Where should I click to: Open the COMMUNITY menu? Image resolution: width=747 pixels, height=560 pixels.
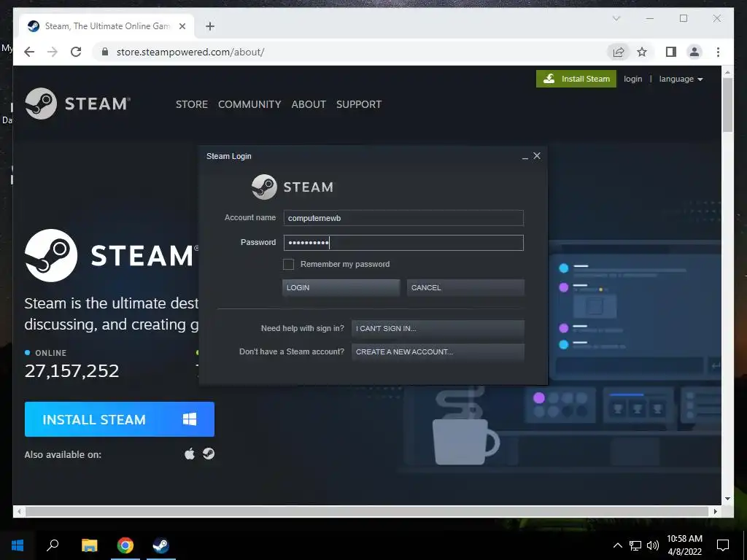(x=249, y=104)
